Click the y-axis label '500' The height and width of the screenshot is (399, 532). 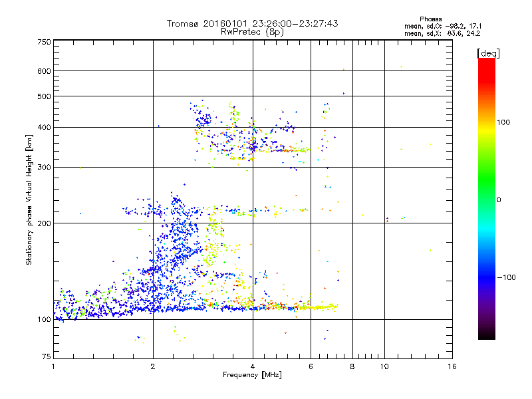pyautogui.click(x=44, y=96)
